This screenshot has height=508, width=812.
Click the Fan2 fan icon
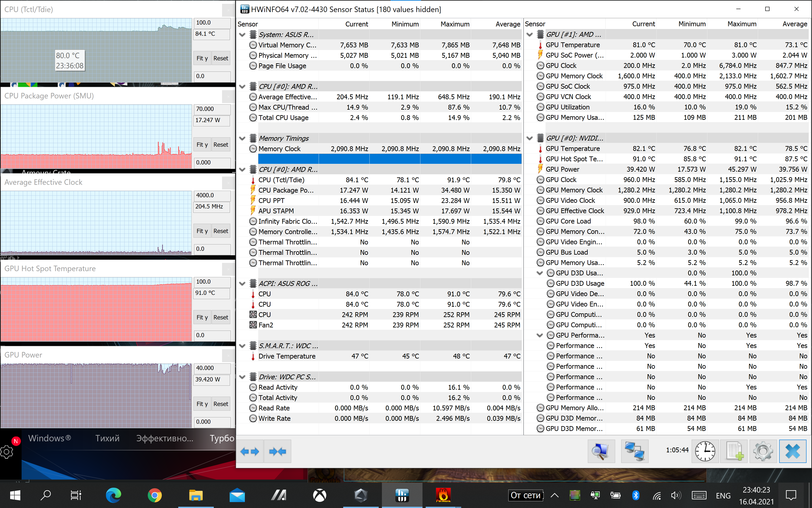[x=253, y=325]
